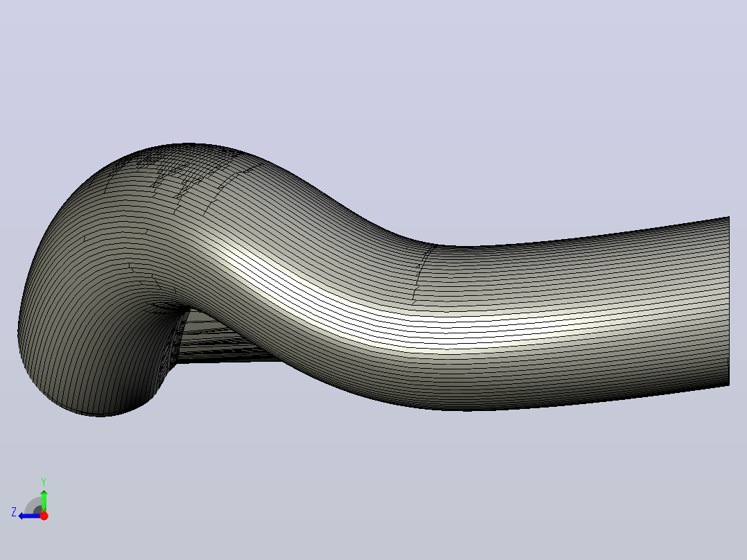This screenshot has width=747, height=560.
Task: Click the green Y axis arrow of the triad
Action: click(x=44, y=500)
